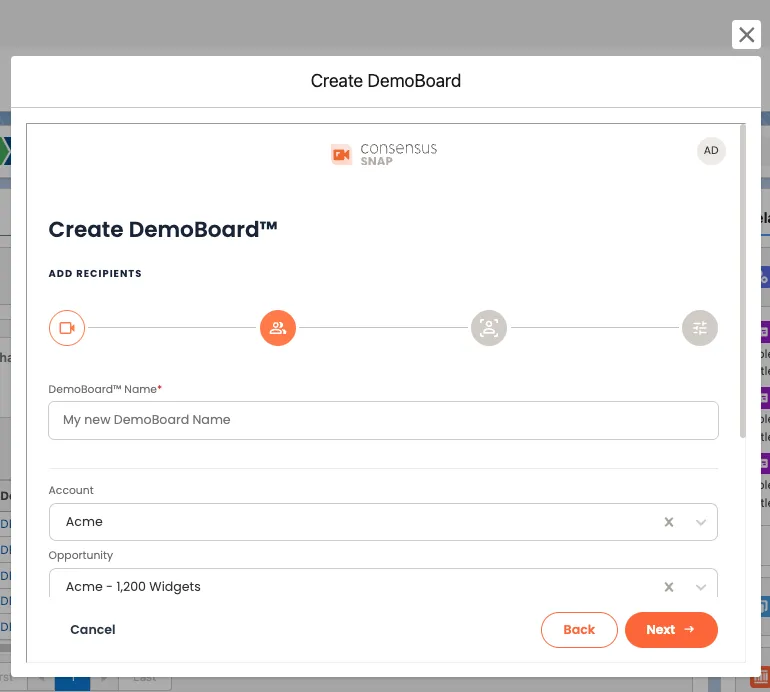Click the ADD RECIPIENTS step label
The image size is (770, 692).
(x=95, y=274)
